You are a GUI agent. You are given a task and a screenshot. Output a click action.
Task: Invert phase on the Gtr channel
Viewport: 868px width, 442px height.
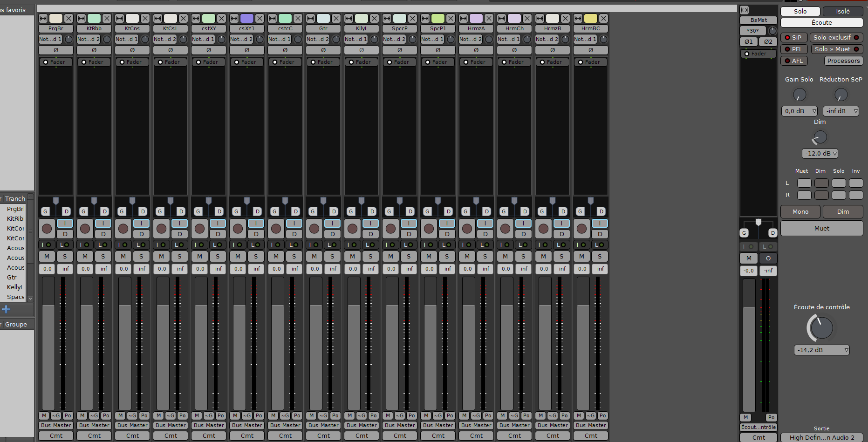click(x=323, y=50)
